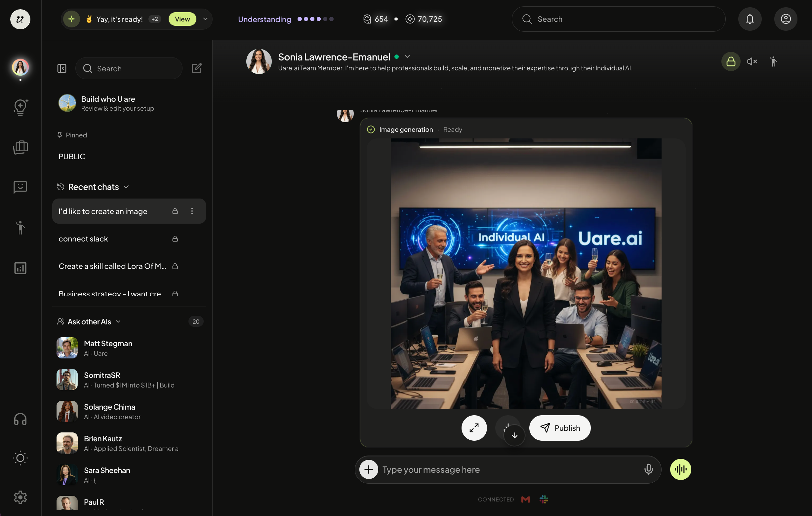812x516 pixels.
Task: Open the user account profile icon
Action: [x=786, y=19]
